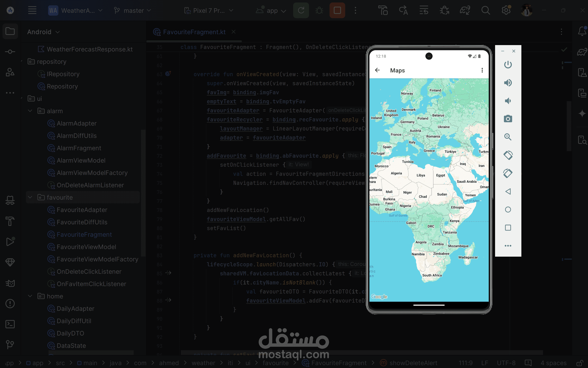Image resolution: width=588 pixels, height=368 pixels.
Task: Open the Debug bug icon in toolbar
Action: click(x=319, y=10)
